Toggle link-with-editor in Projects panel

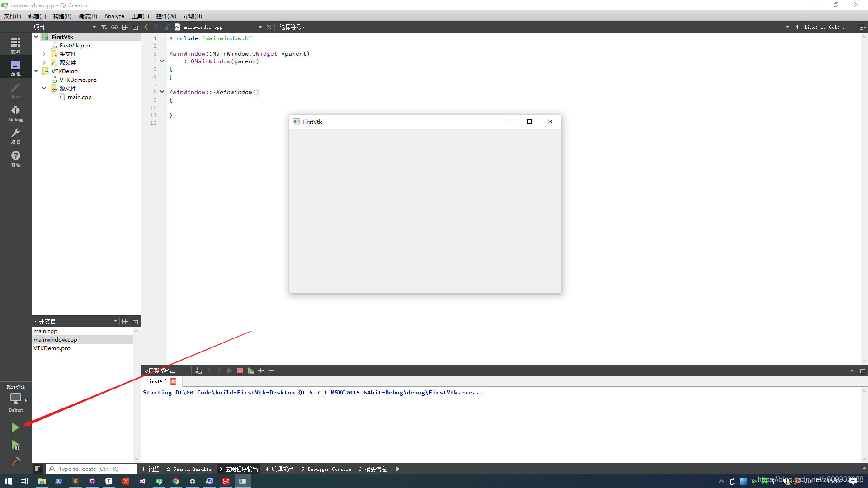click(114, 27)
